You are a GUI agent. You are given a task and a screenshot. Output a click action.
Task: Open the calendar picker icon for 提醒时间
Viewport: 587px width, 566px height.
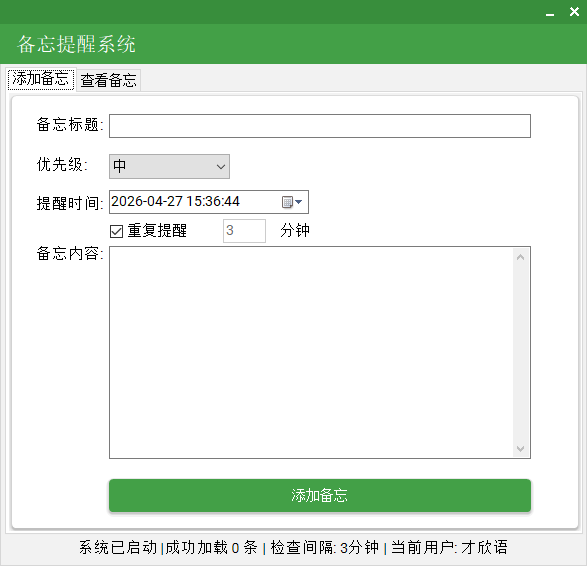click(287, 202)
